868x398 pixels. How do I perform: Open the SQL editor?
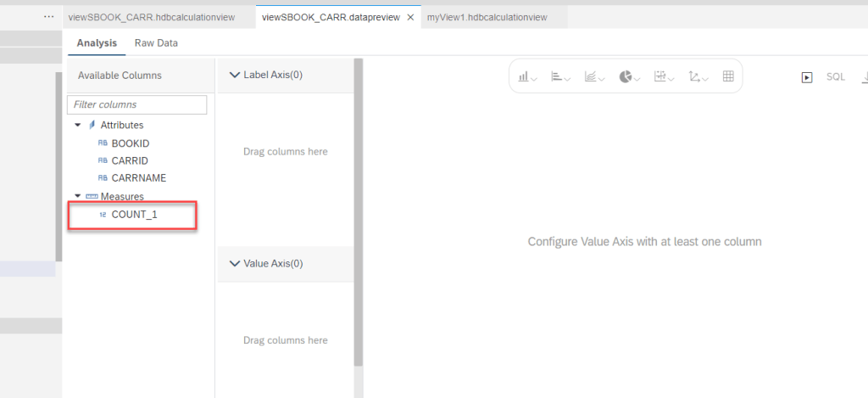pyautogui.click(x=836, y=77)
